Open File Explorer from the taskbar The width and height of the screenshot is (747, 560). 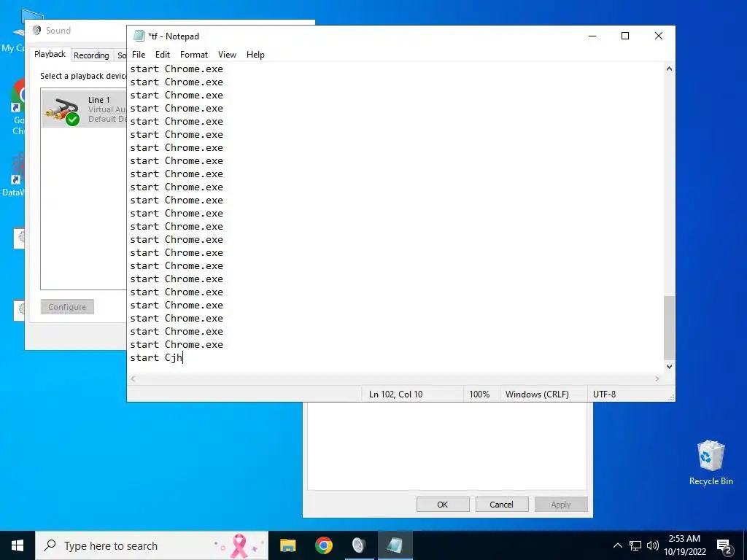point(287,545)
